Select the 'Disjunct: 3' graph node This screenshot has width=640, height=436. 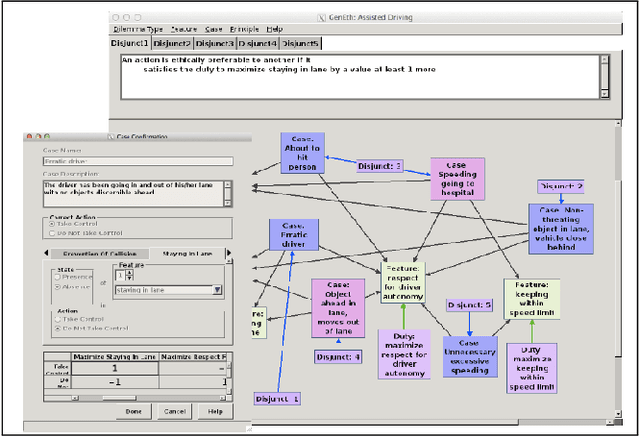pos(379,166)
